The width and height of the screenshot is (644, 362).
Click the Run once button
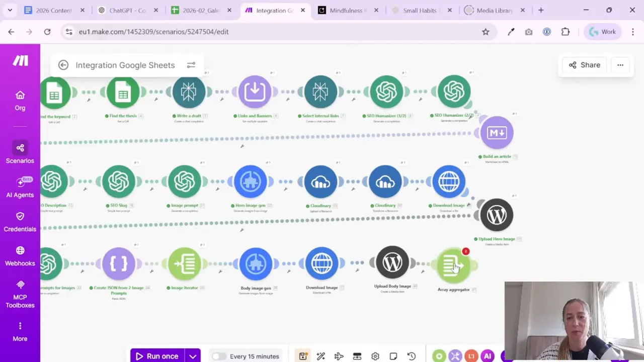pyautogui.click(x=157, y=356)
